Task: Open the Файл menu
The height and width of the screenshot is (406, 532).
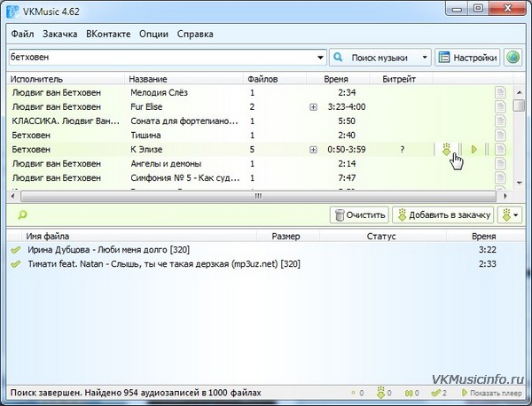Action: [x=22, y=34]
